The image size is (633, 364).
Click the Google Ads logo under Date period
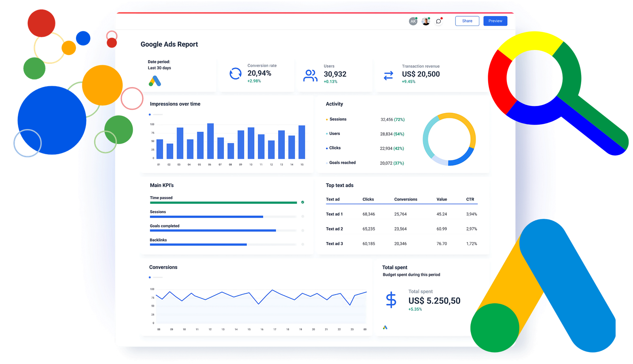pos(155,81)
